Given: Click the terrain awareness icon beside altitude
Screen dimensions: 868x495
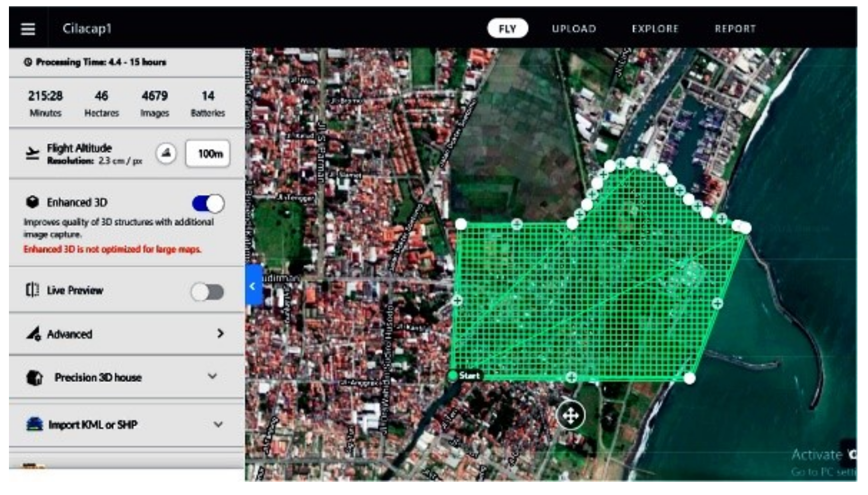Looking at the screenshot, I should (166, 154).
